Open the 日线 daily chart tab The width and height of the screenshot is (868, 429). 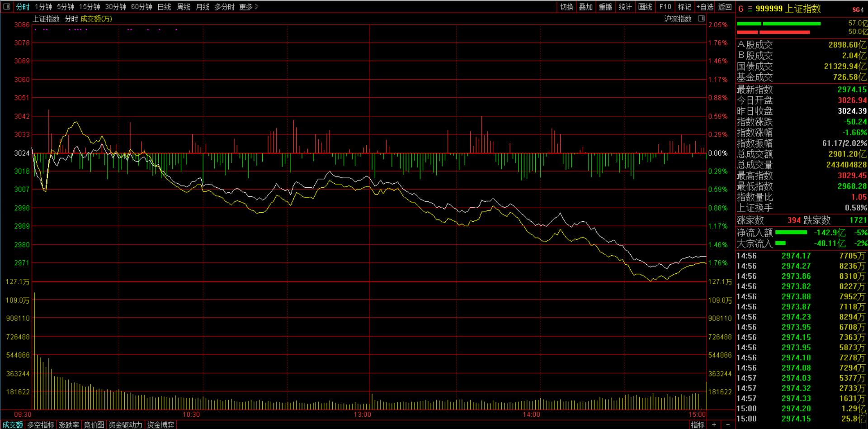click(164, 7)
